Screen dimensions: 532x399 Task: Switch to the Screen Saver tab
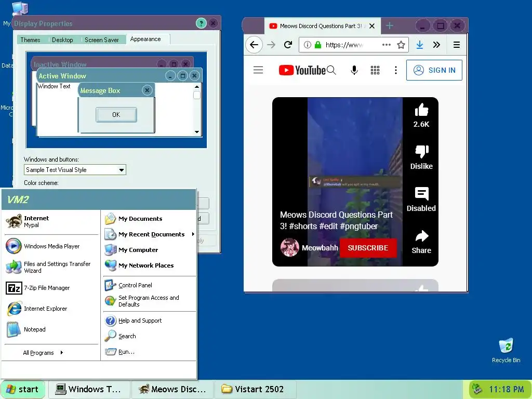[x=102, y=39]
